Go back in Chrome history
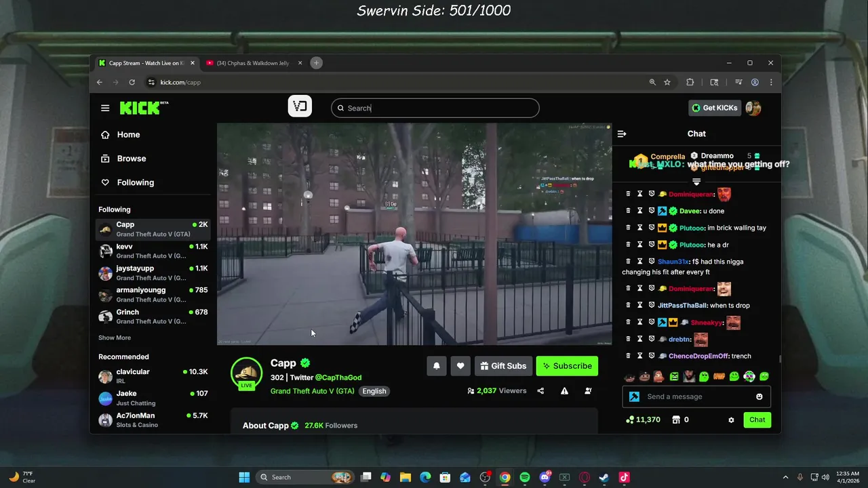Viewport: 868px width, 488px height. 100,82
